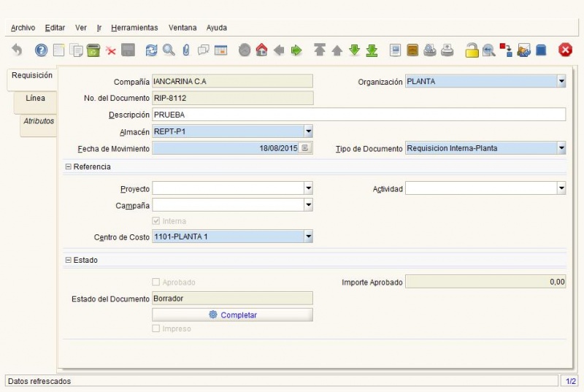The height and width of the screenshot is (392, 584).
Task: Switch to the Línea tab
Action: click(x=35, y=99)
